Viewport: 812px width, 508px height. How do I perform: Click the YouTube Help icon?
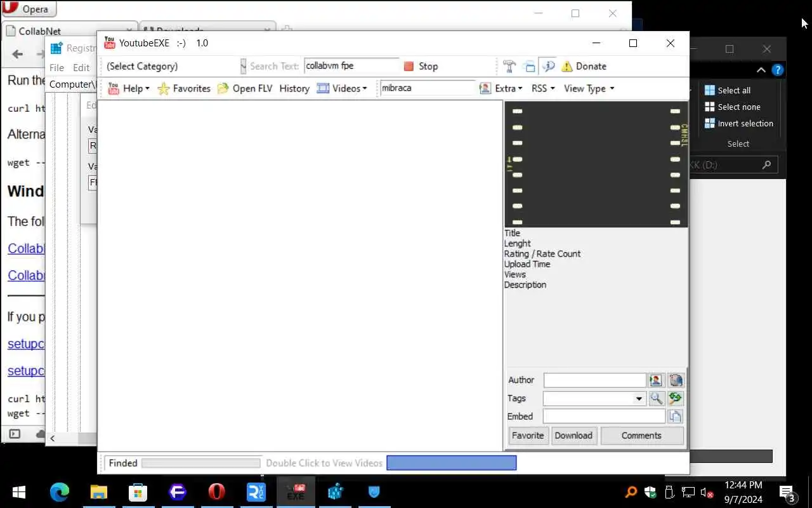coord(114,88)
